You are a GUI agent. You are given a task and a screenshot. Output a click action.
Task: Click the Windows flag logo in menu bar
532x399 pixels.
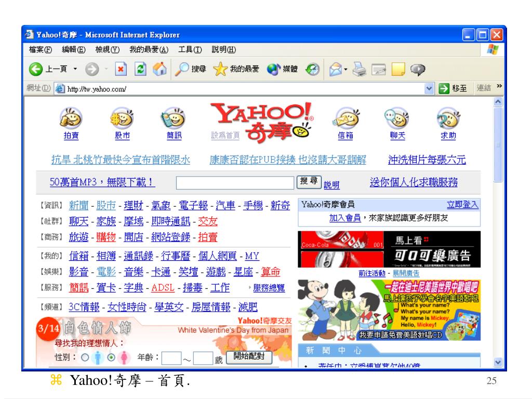pyautogui.click(x=493, y=49)
